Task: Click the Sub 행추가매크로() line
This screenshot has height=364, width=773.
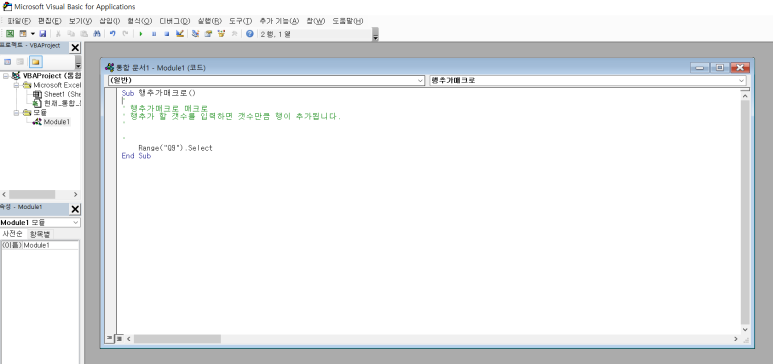Action: [159, 93]
